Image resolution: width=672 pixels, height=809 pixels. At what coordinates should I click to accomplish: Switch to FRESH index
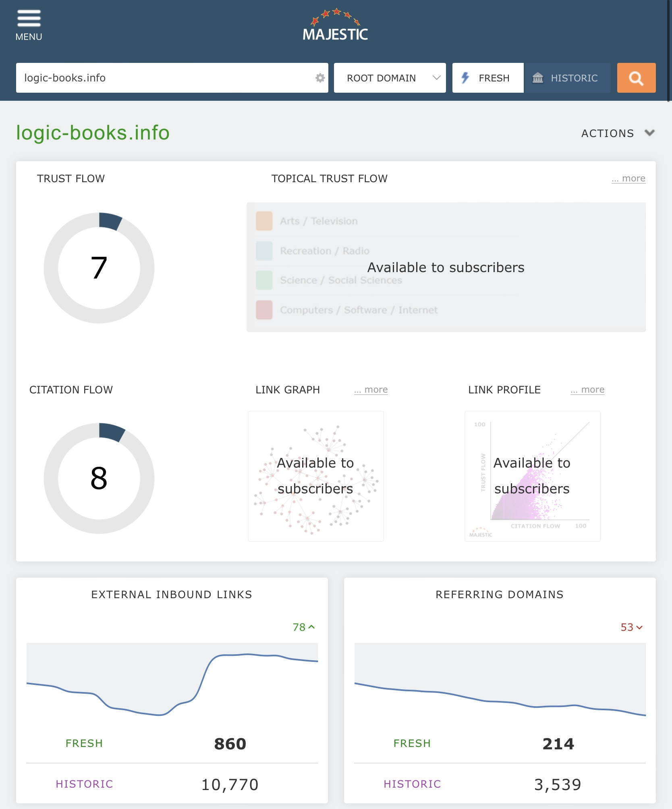point(488,78)
